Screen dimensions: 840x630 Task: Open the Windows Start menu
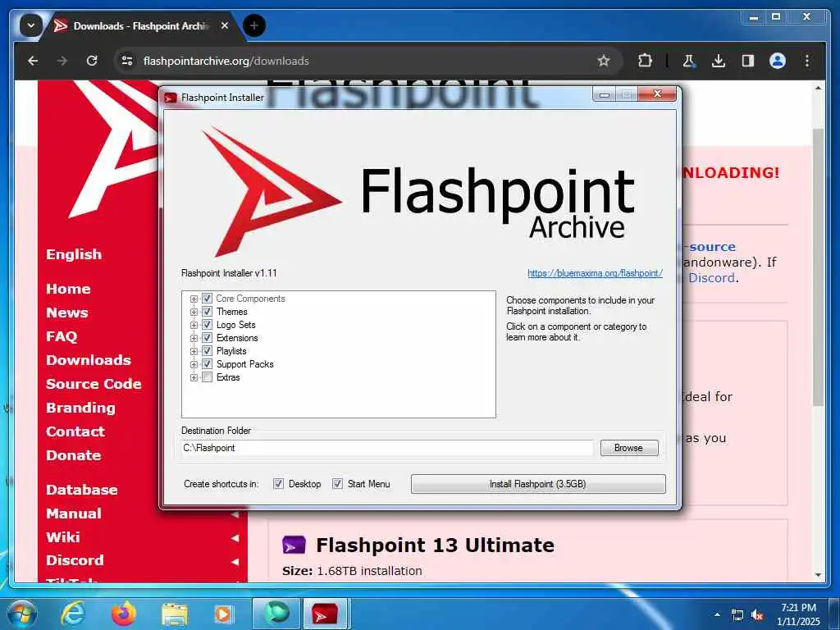point(21,614)
